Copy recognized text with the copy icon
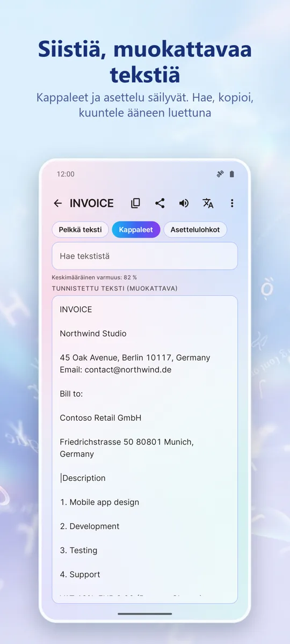The height and width of the screenshot is (644, 290). (x=136, y=203)
